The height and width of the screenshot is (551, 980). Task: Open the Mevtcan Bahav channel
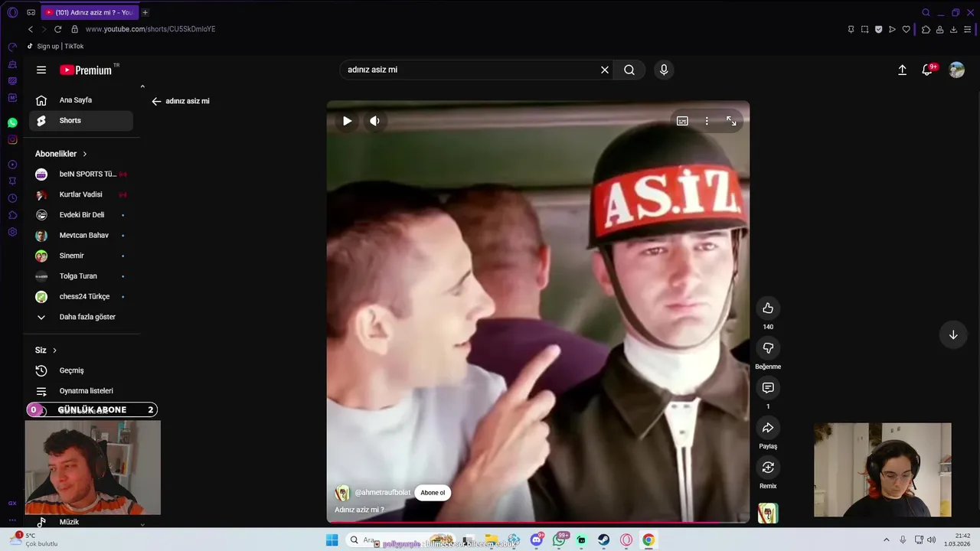pyautogui.click(x=81, y=235)
